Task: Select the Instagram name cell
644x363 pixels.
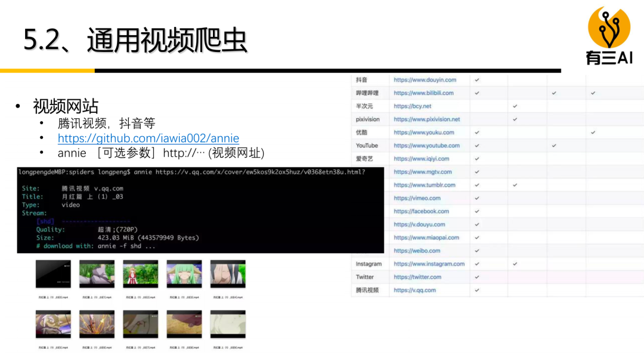Action: [x=370, y=264]
